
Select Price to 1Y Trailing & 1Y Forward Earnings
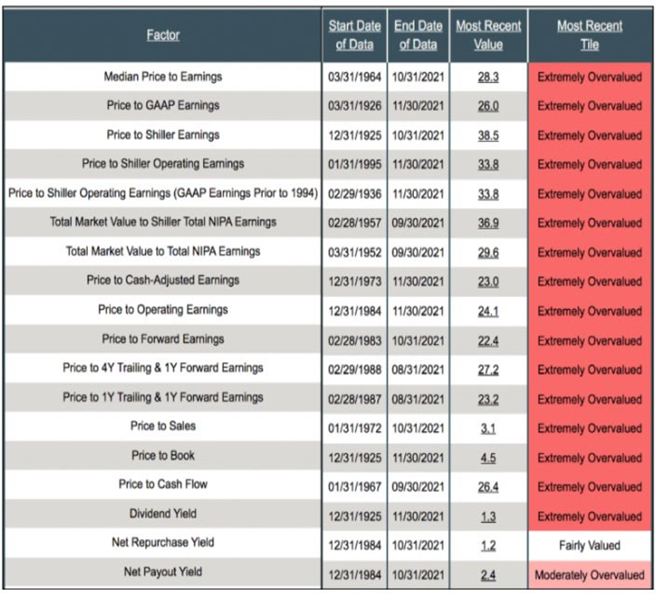163,397
